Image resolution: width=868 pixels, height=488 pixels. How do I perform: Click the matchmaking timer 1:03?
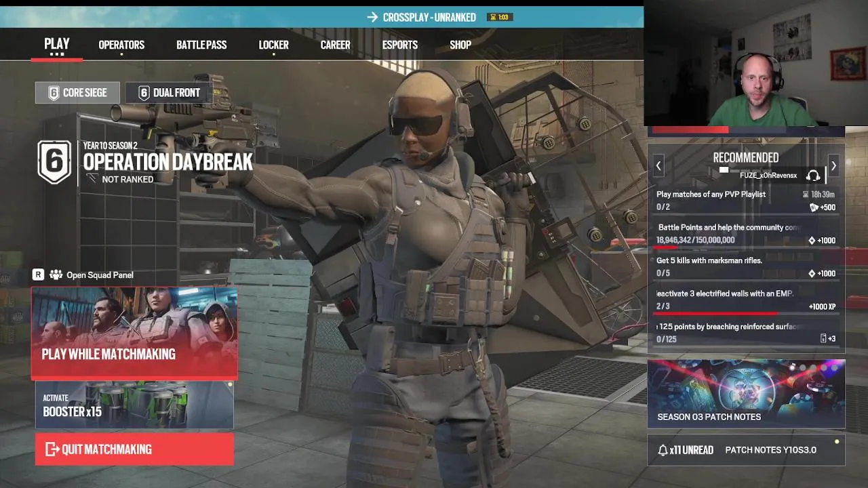499,17
